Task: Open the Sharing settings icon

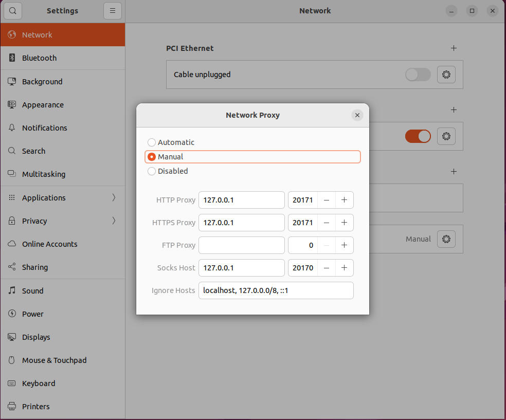Action: (x=11, y=267)
